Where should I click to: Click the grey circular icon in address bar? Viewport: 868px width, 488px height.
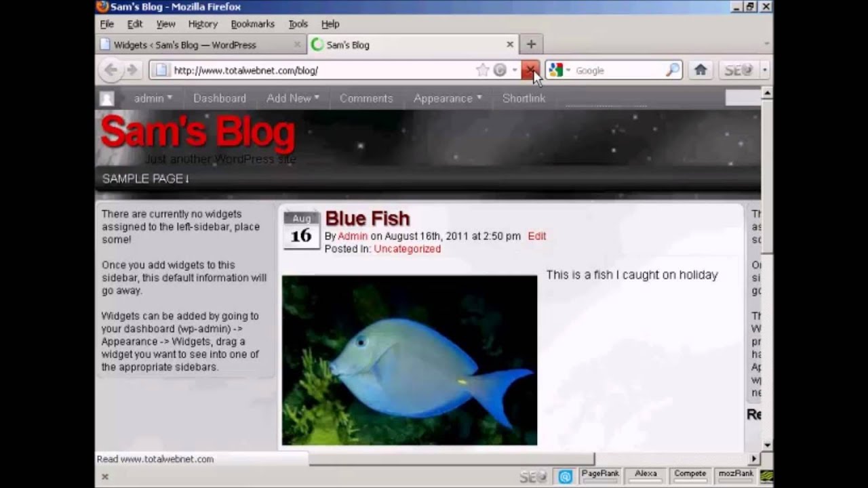point(500,70)
